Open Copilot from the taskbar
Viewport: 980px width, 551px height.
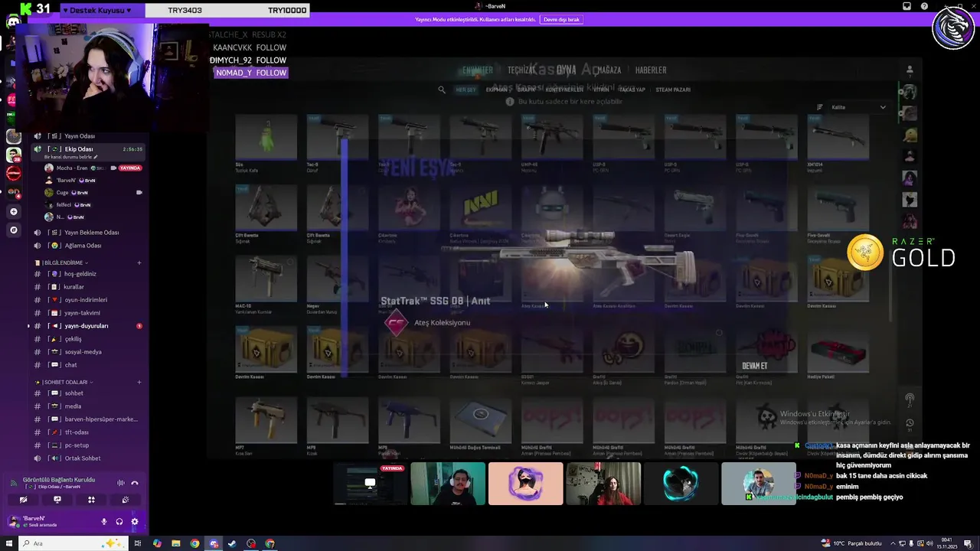pyautogui.click(x=157, y=543)
